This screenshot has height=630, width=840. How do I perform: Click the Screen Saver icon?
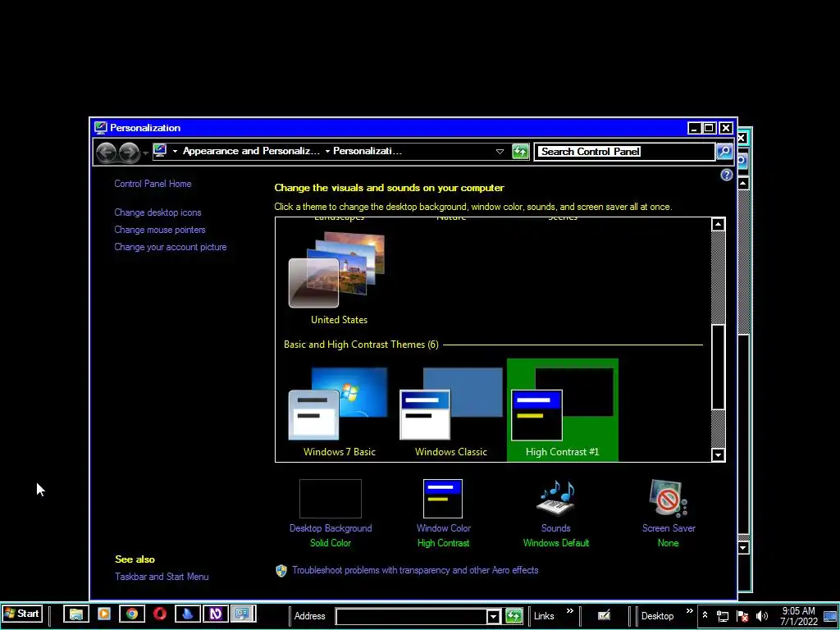point(668,498)
